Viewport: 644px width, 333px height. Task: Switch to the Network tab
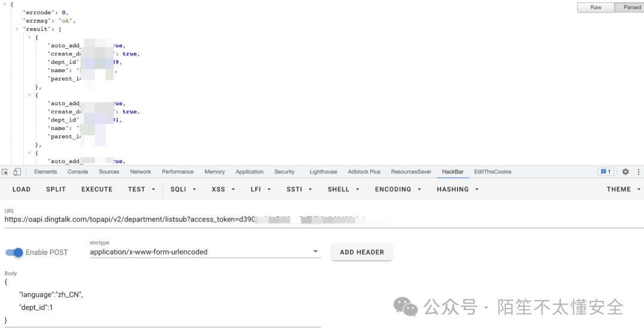point(141,172)
